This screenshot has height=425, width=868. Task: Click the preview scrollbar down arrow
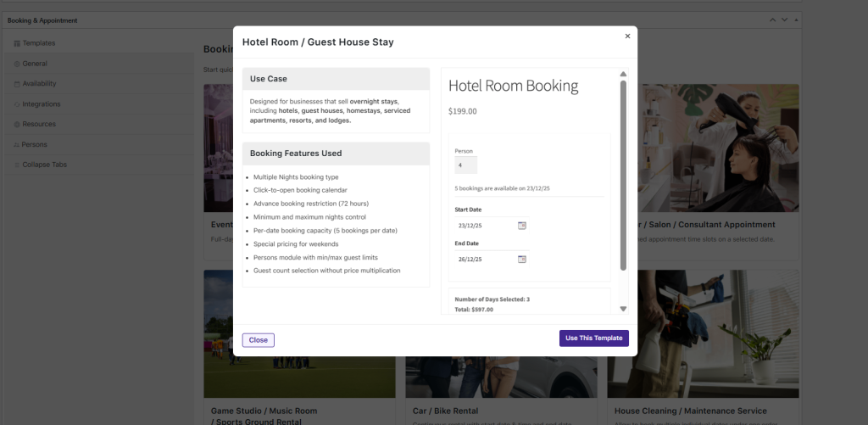point(623,309)
